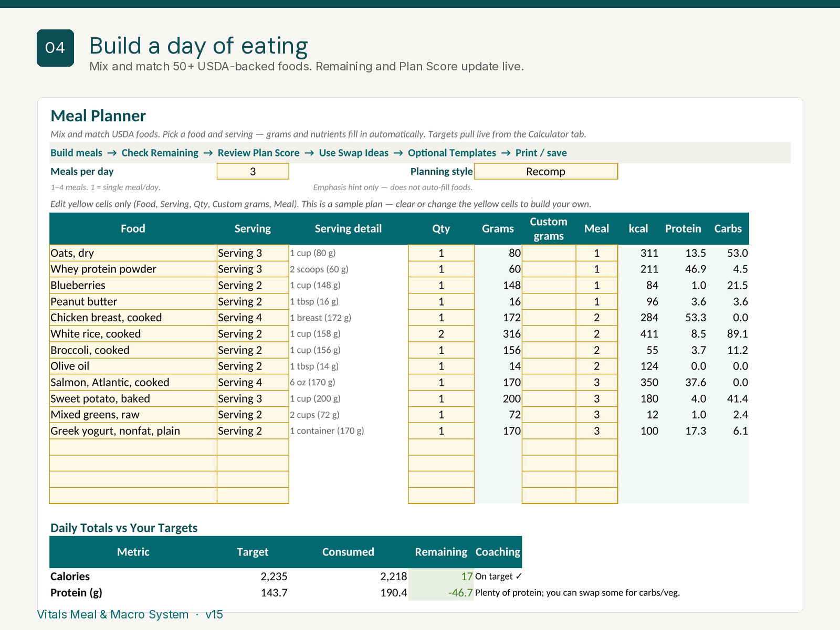This screenshot has height=630, width=840.
Task: Select the Meals per day input cell
Action: click(x=253, y=172)
